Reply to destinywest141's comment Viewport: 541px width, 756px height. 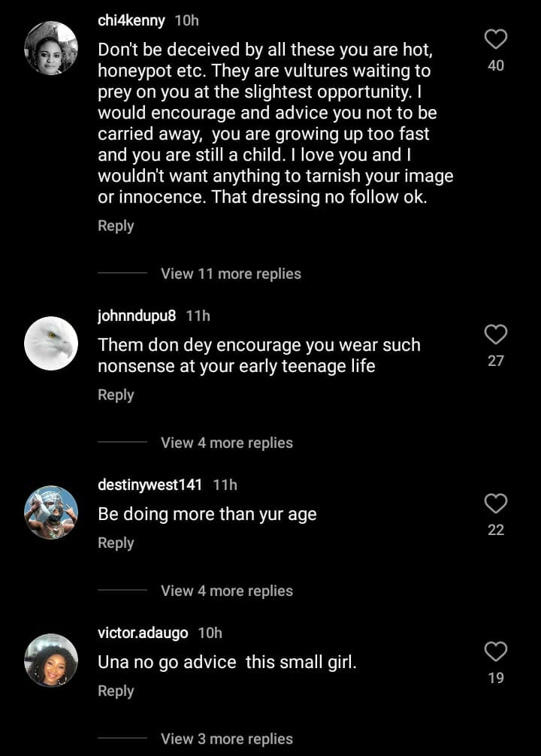tap(116, 543)
